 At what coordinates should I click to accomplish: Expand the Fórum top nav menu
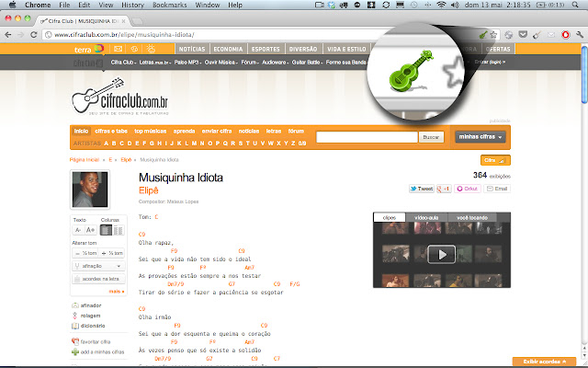(250, 63)
